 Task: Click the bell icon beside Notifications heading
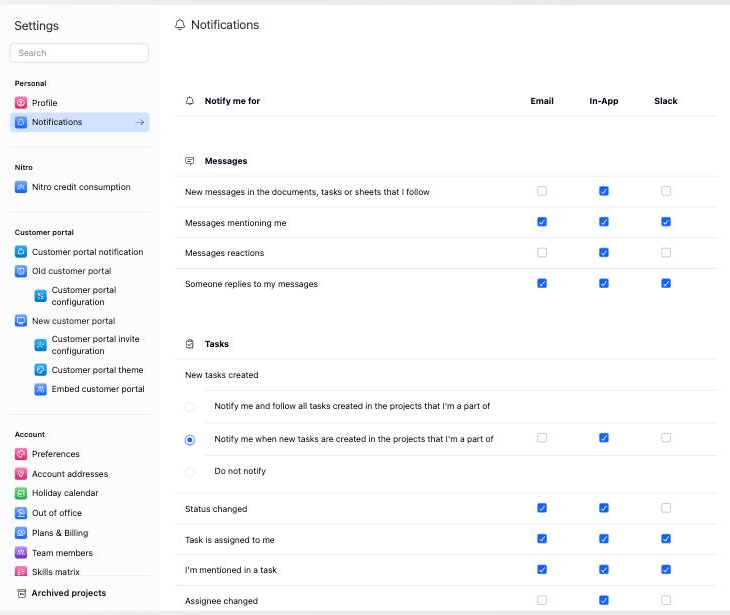(x=180, y=25)
